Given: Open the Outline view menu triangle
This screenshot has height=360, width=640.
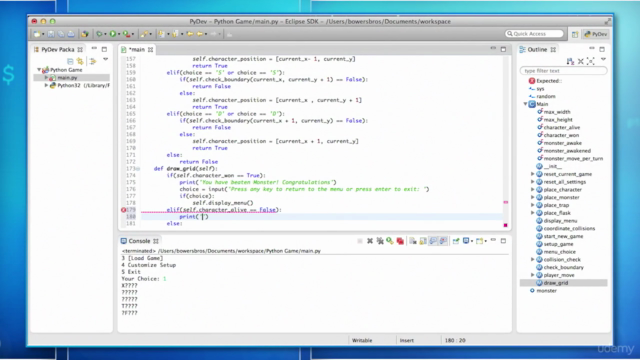Looking at the screenshot, I should coord(603,60).
